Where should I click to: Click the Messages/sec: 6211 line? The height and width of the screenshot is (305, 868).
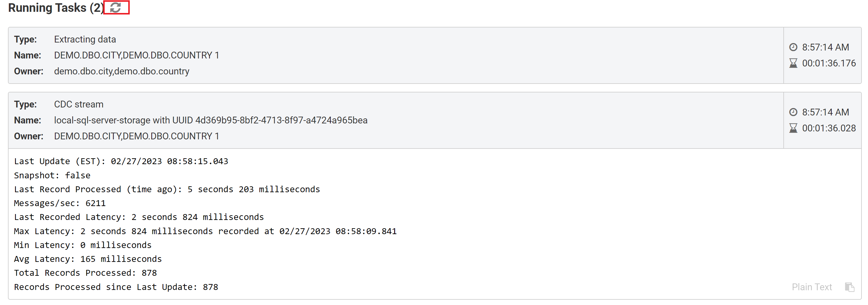pos(60,203)
